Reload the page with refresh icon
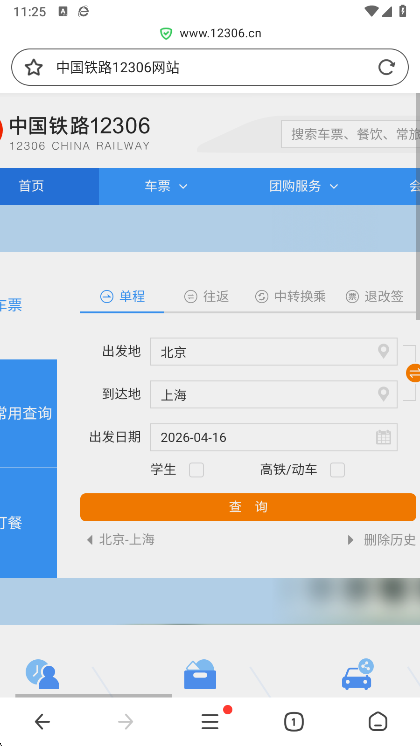 click(x=386, y=67)
